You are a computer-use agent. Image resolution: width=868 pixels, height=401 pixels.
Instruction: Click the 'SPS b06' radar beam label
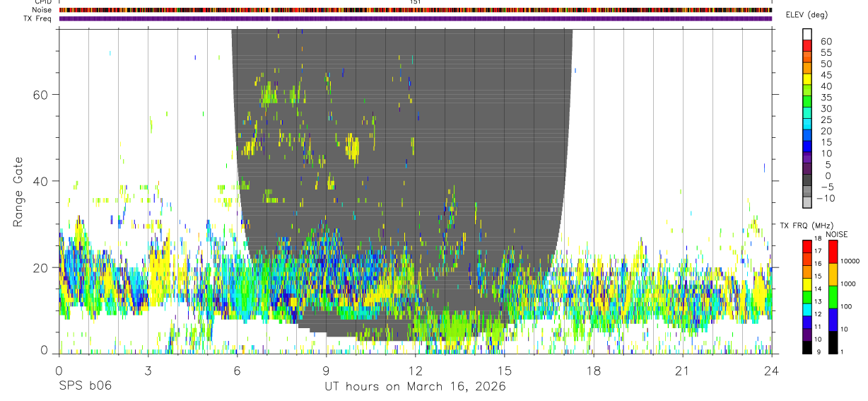pyautogui.click(x=85, y=387)
